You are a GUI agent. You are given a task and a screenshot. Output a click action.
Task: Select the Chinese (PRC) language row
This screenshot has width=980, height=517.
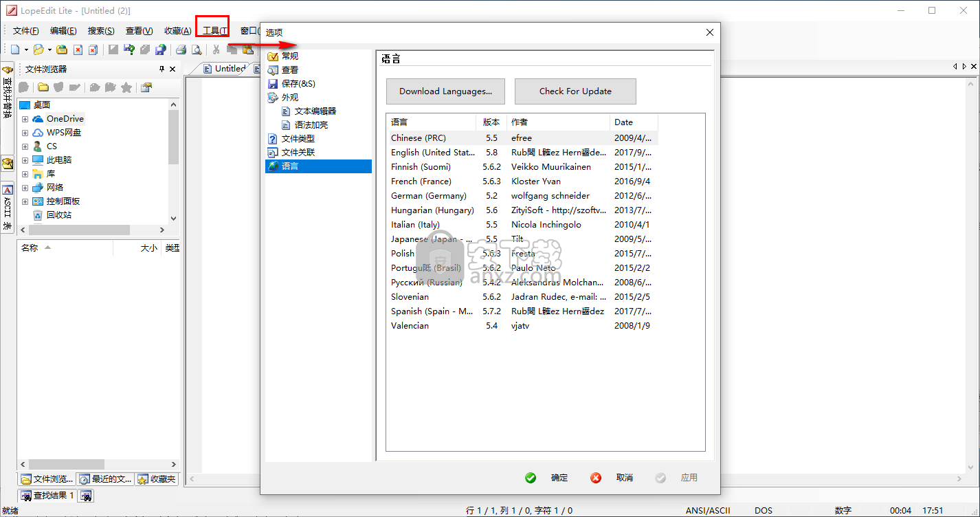(x=522, y=138)
